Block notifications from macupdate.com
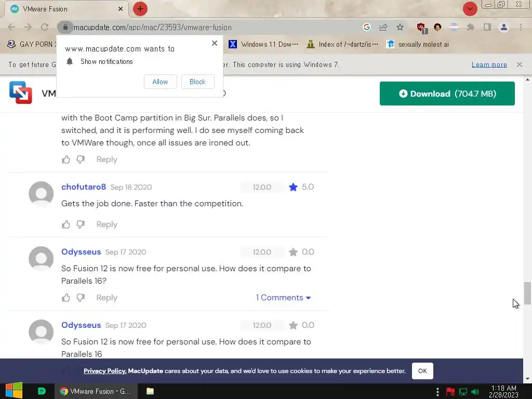 [197, 82]
